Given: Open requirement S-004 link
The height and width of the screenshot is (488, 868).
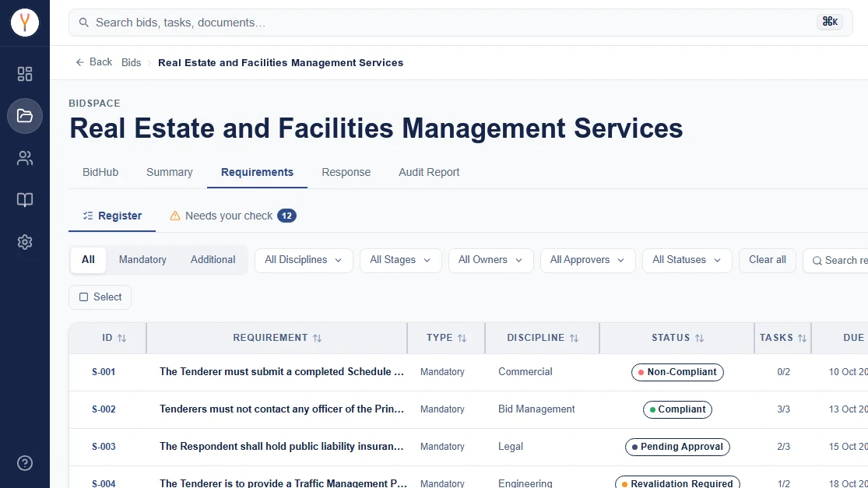Looking at the screenshot, I should 104,483.
